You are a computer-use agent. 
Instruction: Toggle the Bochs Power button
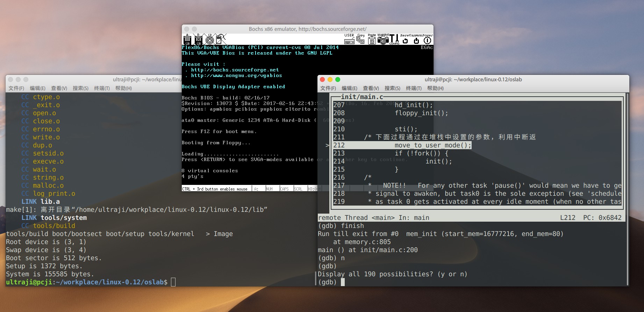(427, 40)
